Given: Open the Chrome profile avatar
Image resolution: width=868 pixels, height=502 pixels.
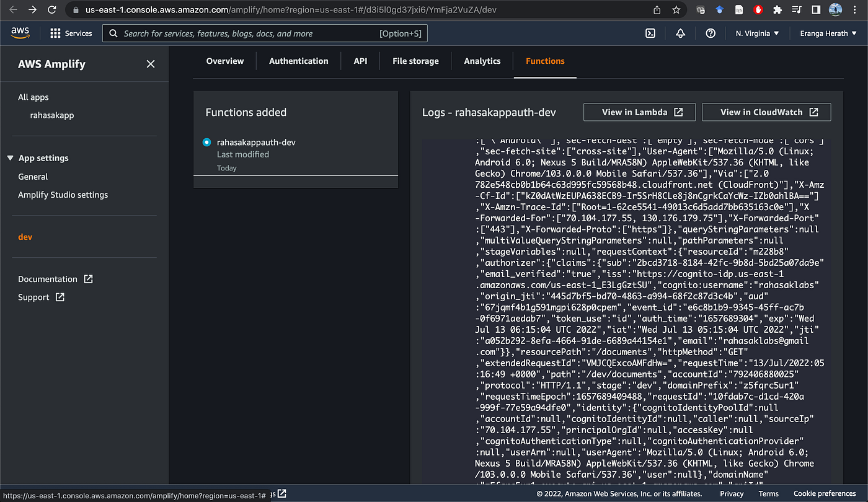Looking at the screenshot, I should (836, 10).
